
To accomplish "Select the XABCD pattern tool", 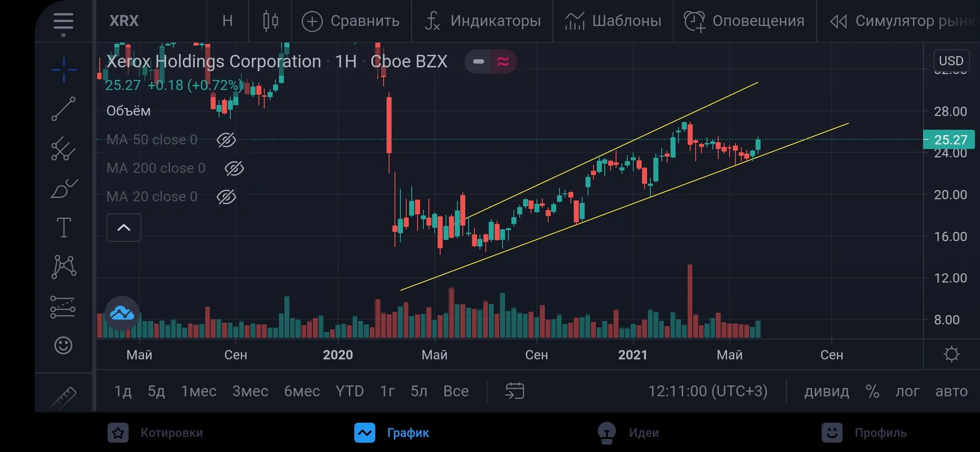I will (x=64, y=267).
